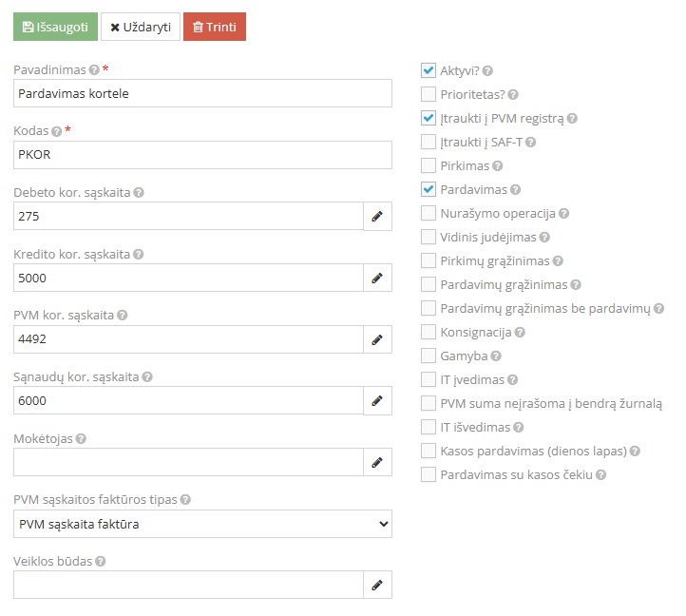This screenshot has width=686, height=616.
Task: Save the form with Išsaugoti button
Action: [x=55, y=28]
